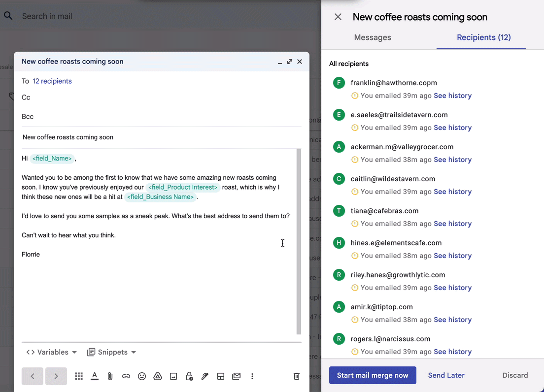Close the compose window
Viewport: 544px width, 392px height.
[x=300, y=62]
